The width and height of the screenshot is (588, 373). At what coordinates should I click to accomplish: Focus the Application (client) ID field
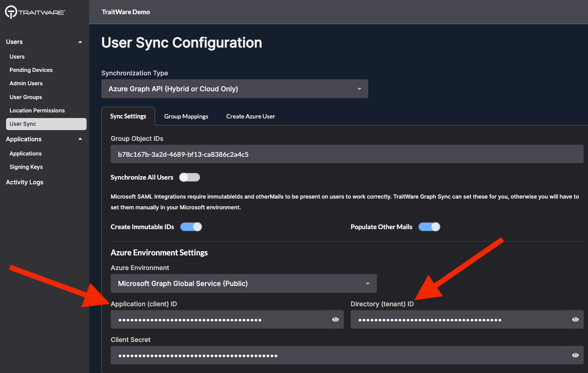227,320
